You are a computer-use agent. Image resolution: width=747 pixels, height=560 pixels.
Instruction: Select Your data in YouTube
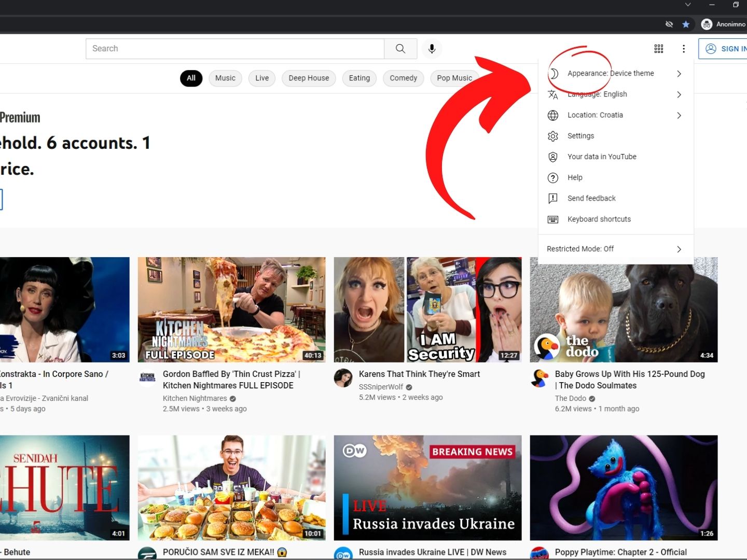click(616, 157)
